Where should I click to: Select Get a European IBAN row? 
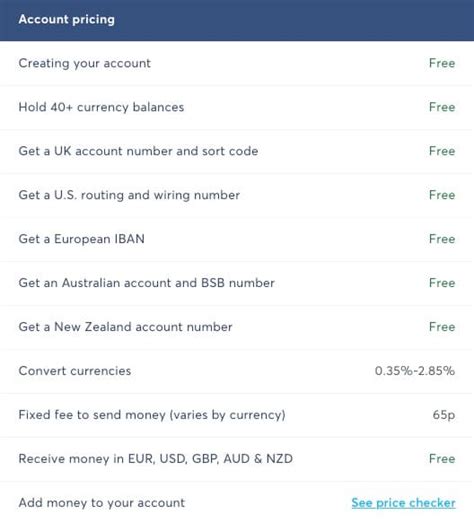(237, 239)
